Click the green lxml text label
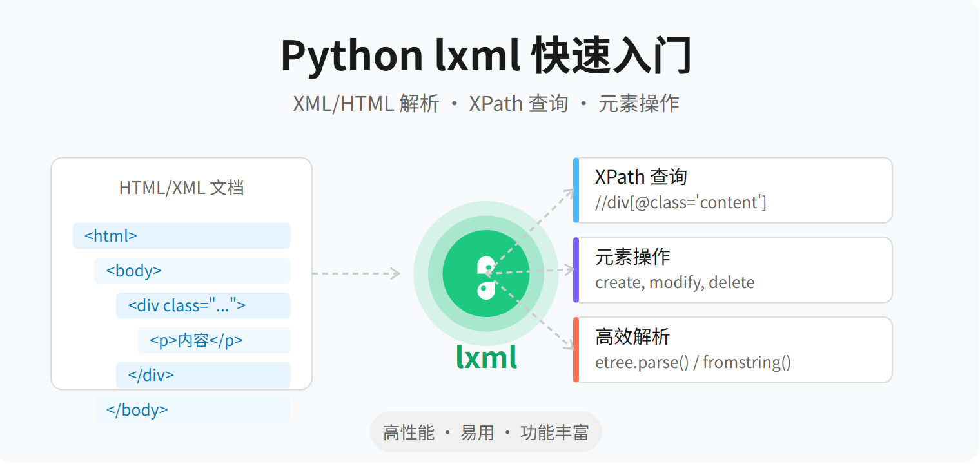This screenshot has width=980, height=464. [486, 357]
